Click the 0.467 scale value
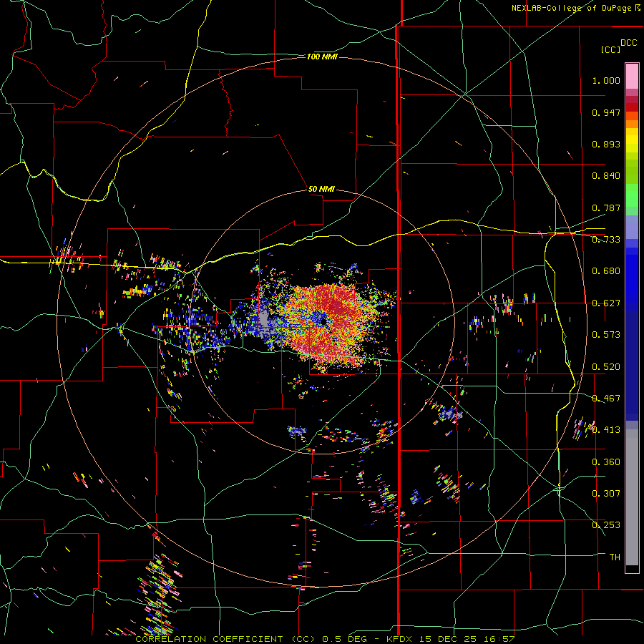 606,399
